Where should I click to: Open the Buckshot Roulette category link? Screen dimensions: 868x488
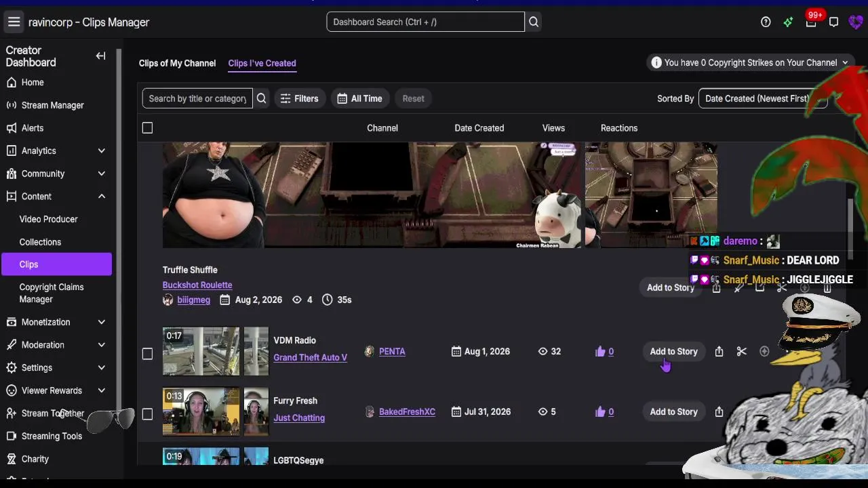click(x=197, y=285)
